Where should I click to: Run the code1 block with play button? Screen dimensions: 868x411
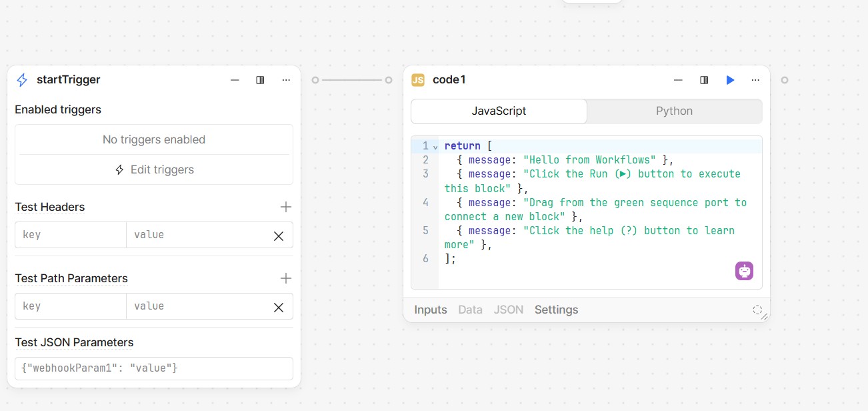coord(730,80)
